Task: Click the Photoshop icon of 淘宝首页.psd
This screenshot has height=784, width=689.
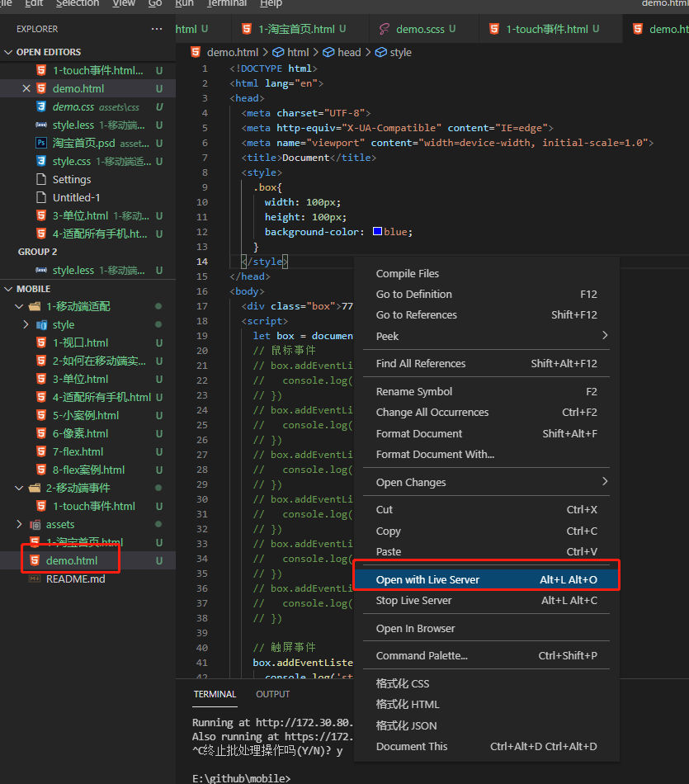Action: coord(41,143)
